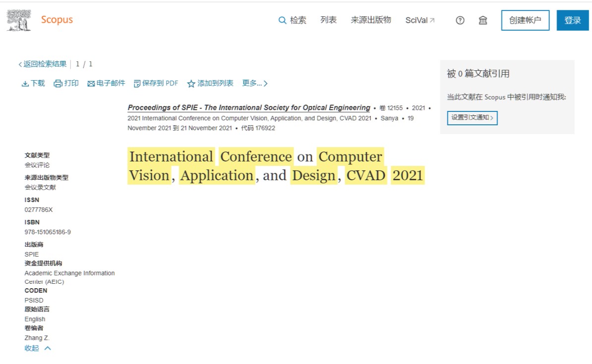Click 创建帐户 create account button
The height and width of the screenshot is (364, 592).
(x=525, y=20)
